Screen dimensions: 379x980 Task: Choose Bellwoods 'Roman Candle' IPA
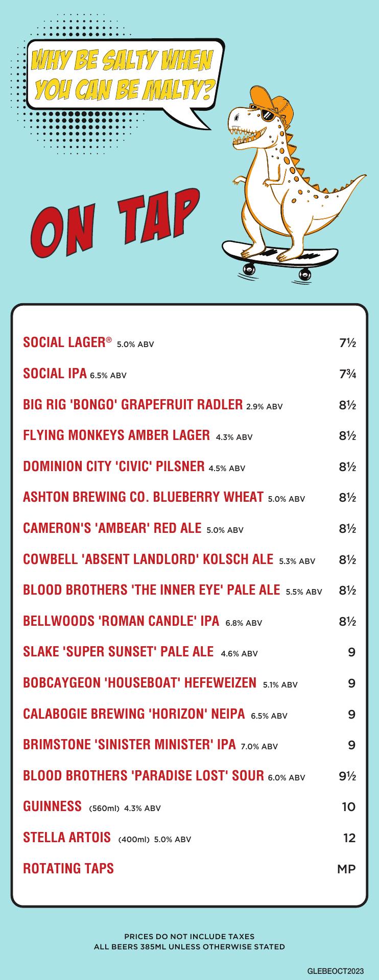pos(189,621)
